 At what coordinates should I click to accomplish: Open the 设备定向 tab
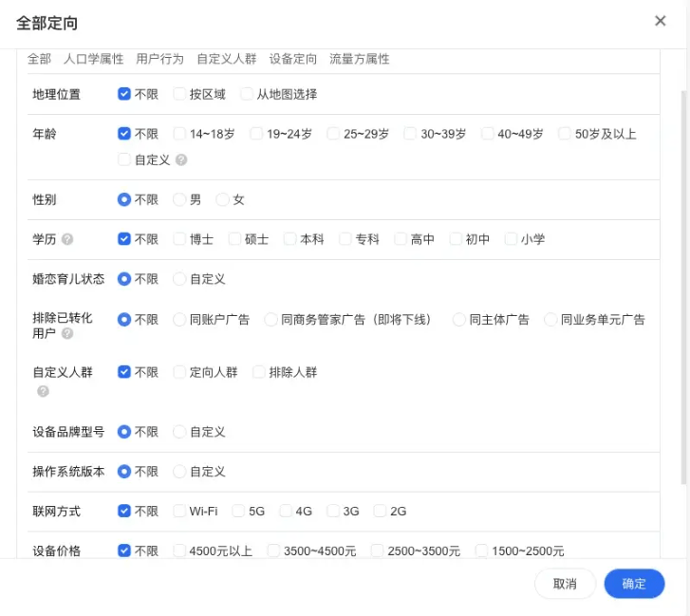click(293, 59)
